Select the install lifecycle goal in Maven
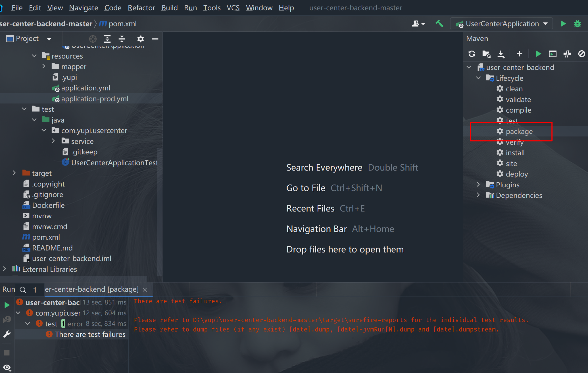588x373 pixels. click(515, 153)
